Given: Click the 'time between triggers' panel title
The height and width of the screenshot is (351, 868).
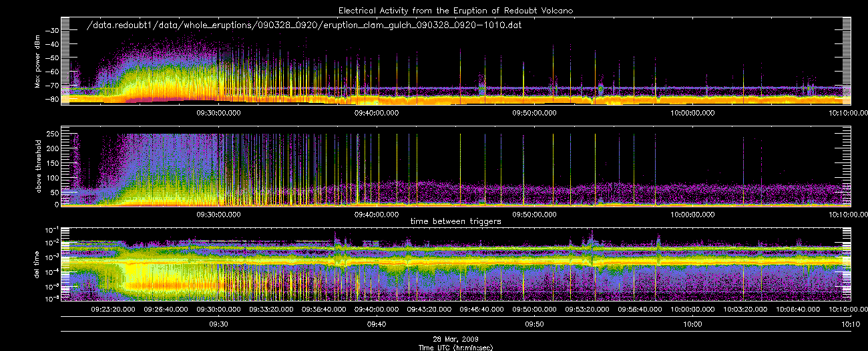Looking at the screenshot, I should (x=455, y=221).
